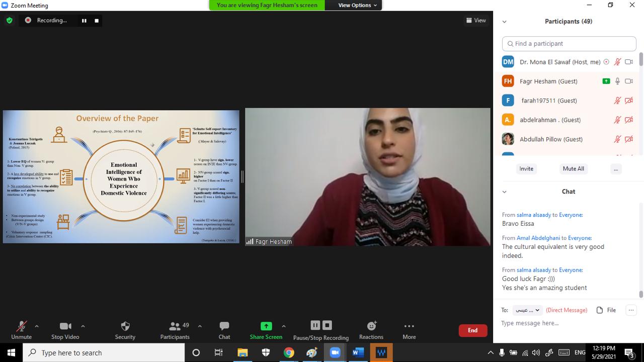
Task: Click the encryption green shield icon
Action: [x=9, y=21]
